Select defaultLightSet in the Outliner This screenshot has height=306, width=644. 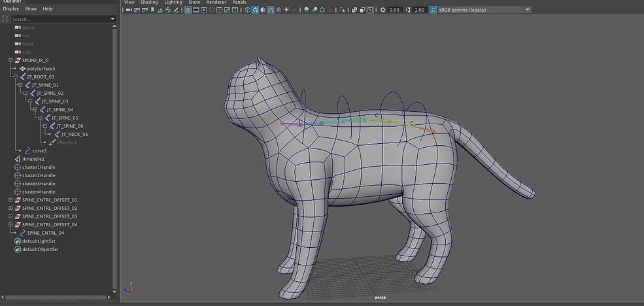(39, 241)
